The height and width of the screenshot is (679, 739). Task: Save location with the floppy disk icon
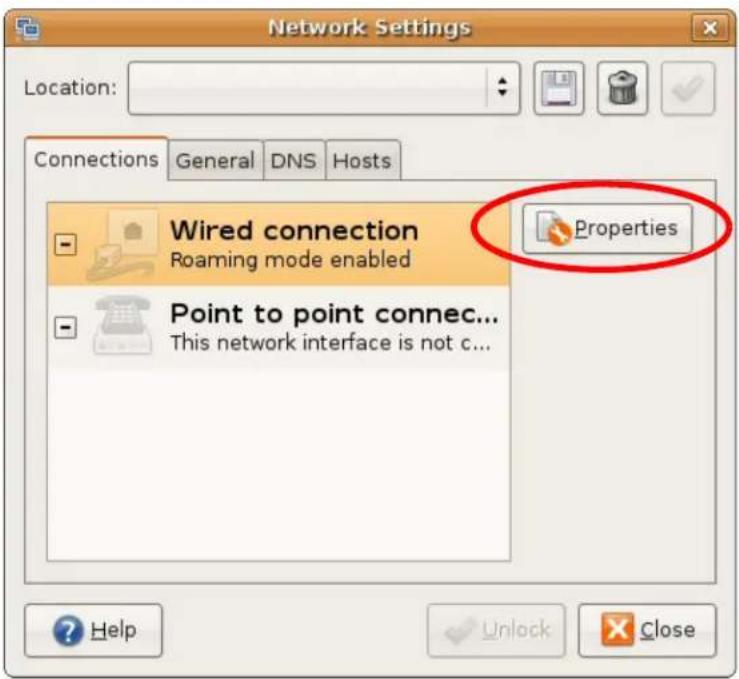pyautogui.click(x=558, y=88)
